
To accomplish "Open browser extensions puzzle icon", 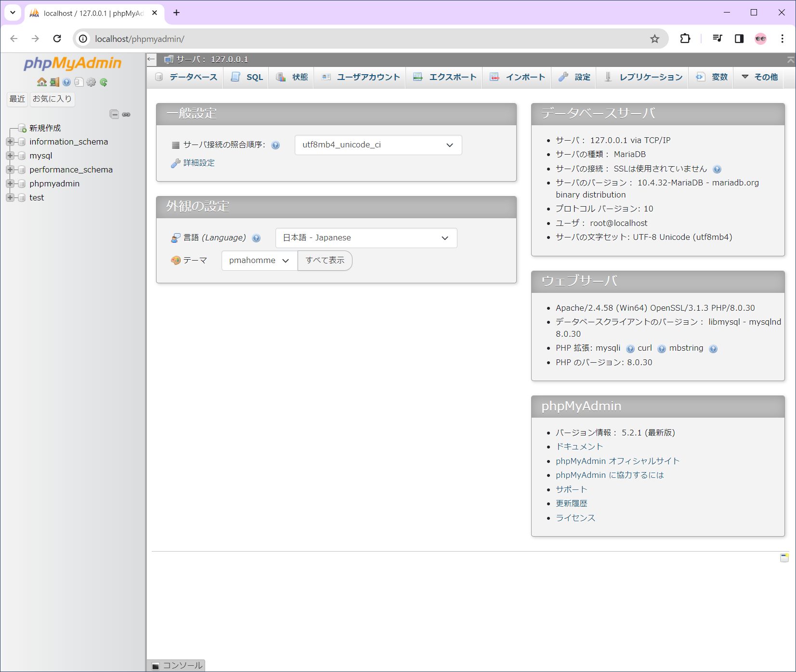I will pos(685,39).
